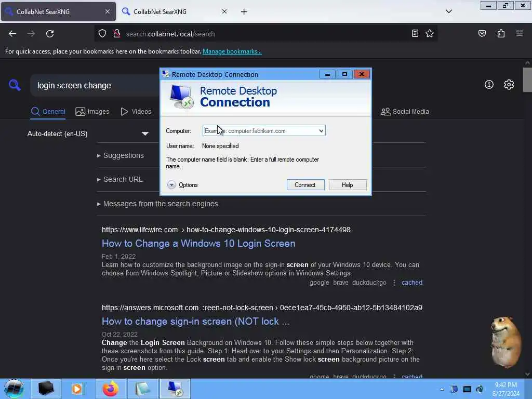Open result options dots beside lifewire cached
Viewport: 532px width, 399px height.
[x=394, y=283]
